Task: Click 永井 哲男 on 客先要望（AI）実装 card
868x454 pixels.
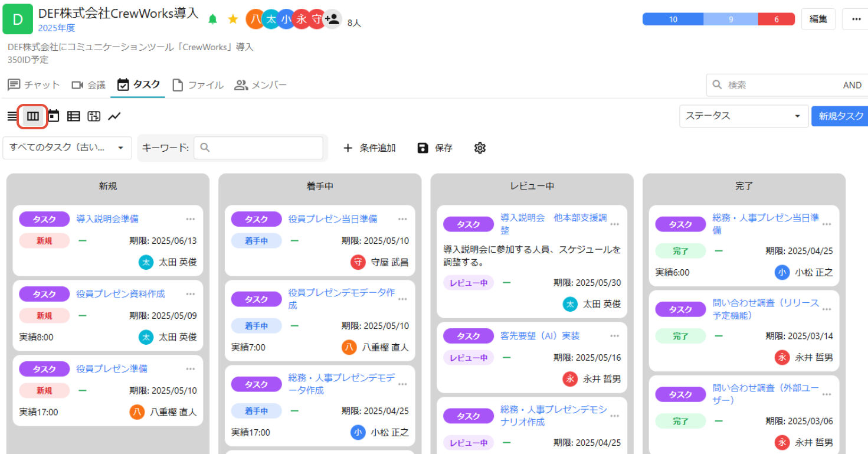Action: click(x=602, y=379)
